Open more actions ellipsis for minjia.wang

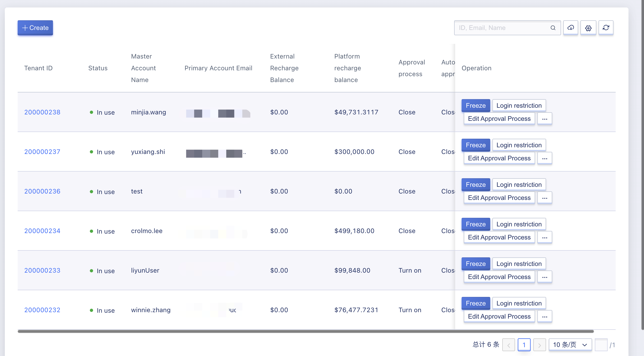click(545, 119)
